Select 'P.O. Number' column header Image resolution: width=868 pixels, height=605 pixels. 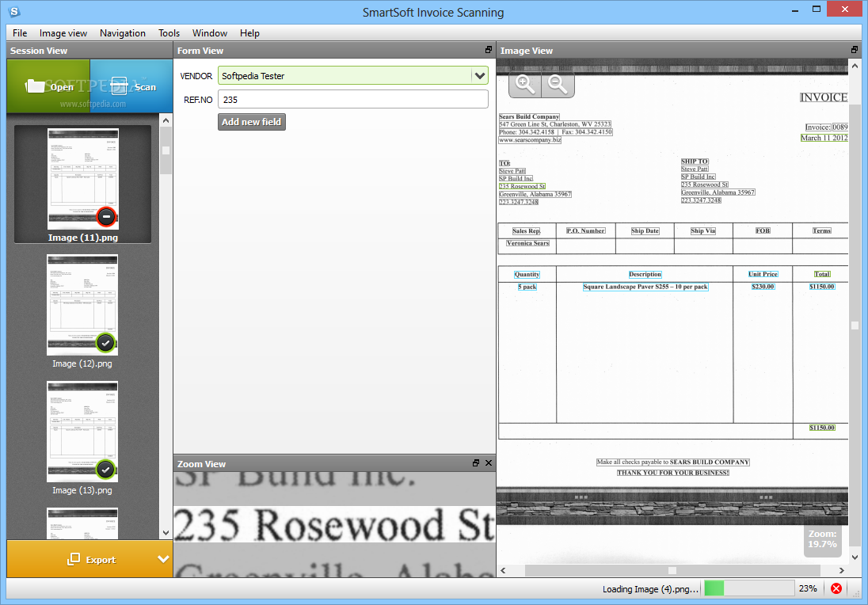tap(586, 230)
